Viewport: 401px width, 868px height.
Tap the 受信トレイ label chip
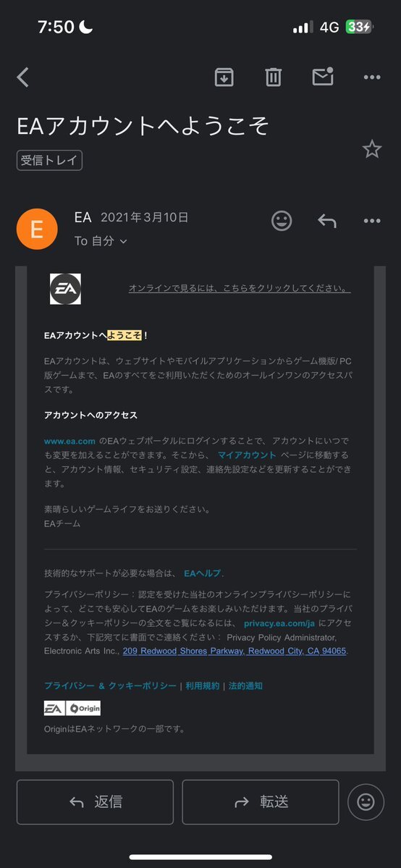click(x=49, y=161)
